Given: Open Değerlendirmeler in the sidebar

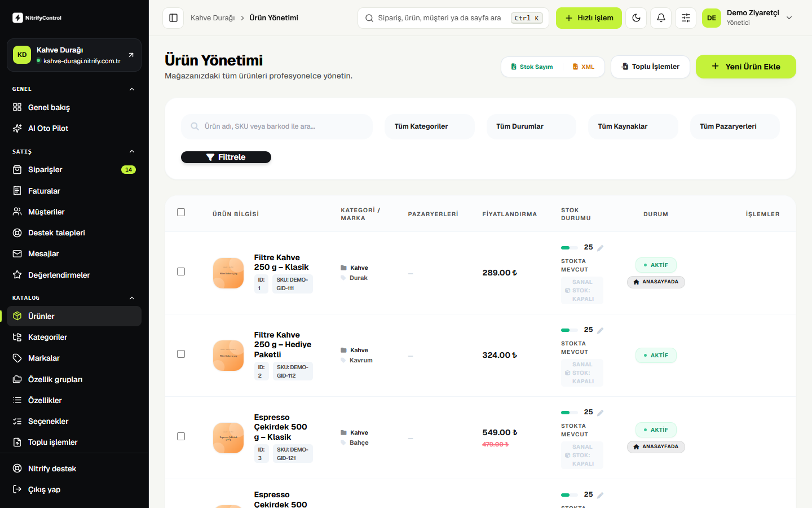Looking at the screenshot, I should [74, 275].
